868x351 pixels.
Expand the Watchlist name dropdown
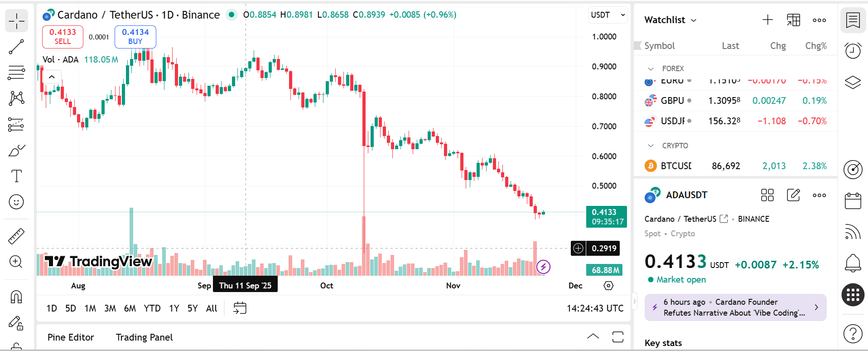tap(670, 20)
